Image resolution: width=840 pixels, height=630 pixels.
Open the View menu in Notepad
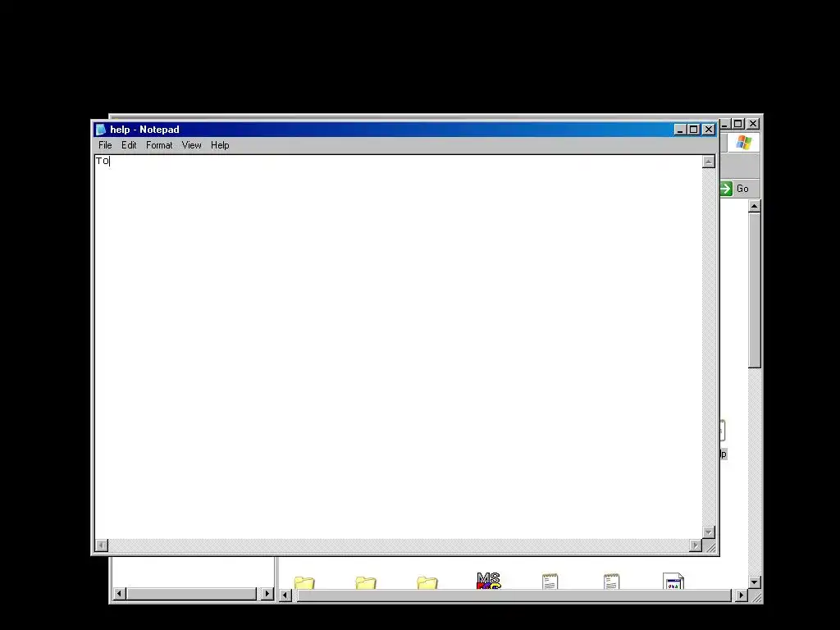click(191, 145)
